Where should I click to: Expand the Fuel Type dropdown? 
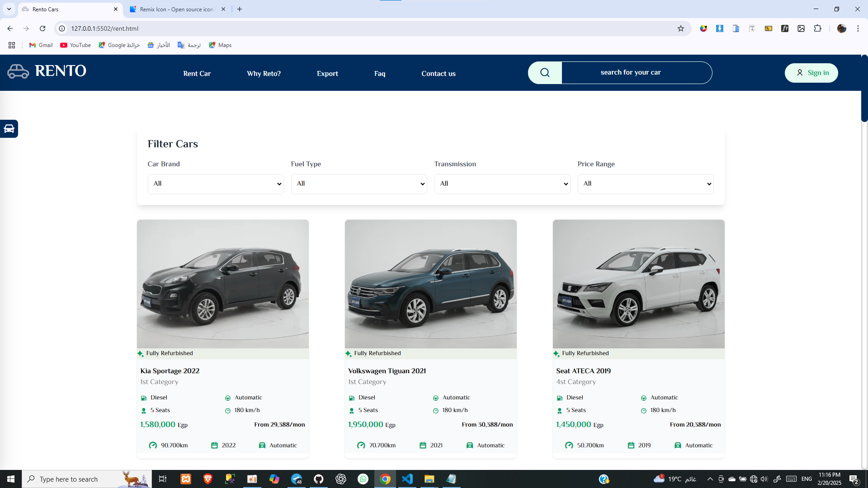tap(359, 184)
